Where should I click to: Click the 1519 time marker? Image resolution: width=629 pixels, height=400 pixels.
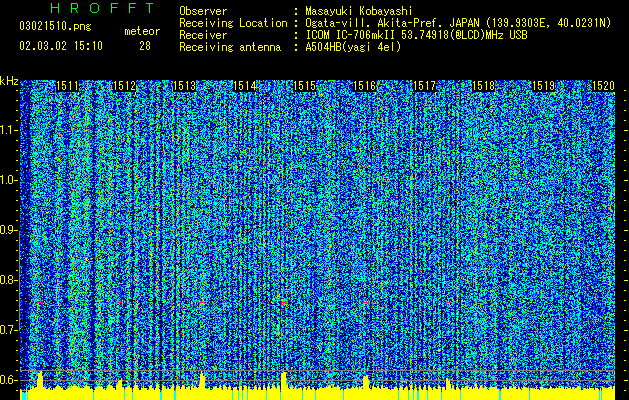[544, 86]
